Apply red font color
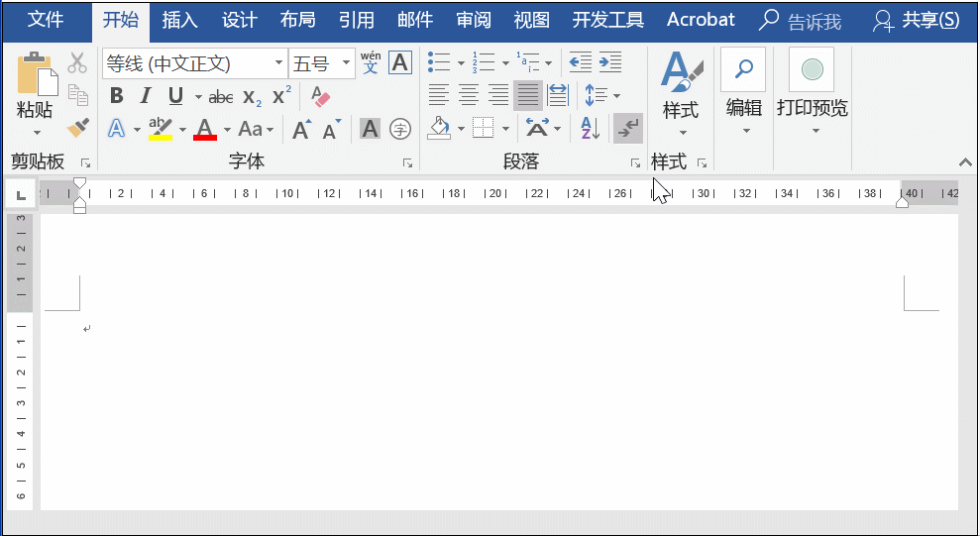The image size is (980, 536). tap(205, 130)
